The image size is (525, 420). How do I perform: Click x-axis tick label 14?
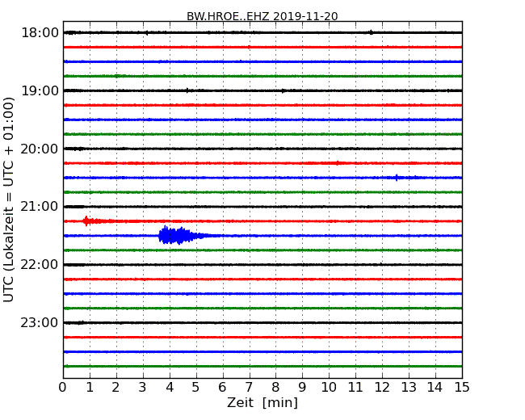click(x=435, y=387)
